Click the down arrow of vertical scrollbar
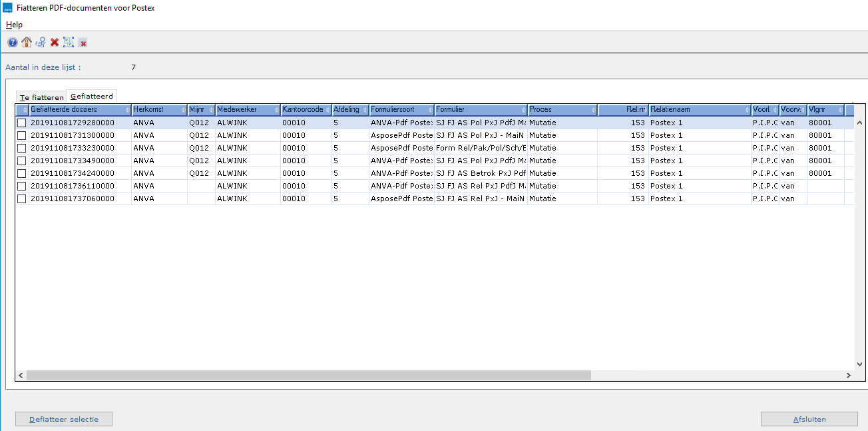The height and width of the screenshot is (431, 868). tap(859, 364)
